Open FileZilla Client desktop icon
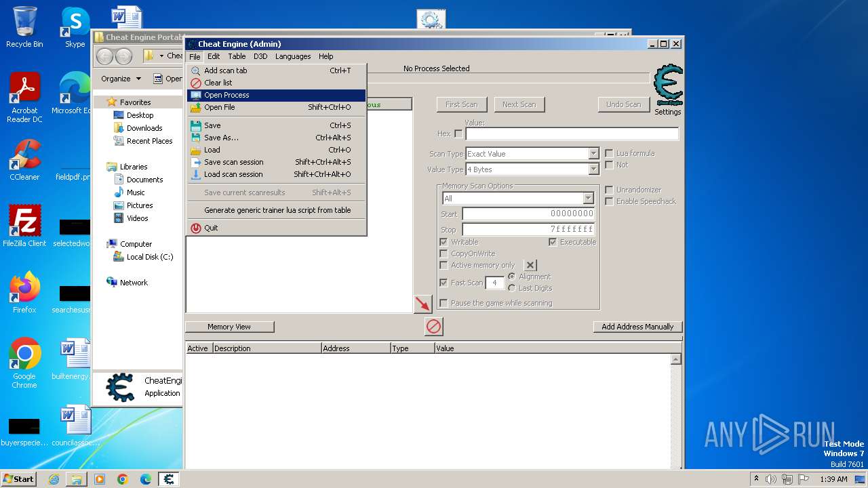Viewport: 868px width, 488px height. 24,226
